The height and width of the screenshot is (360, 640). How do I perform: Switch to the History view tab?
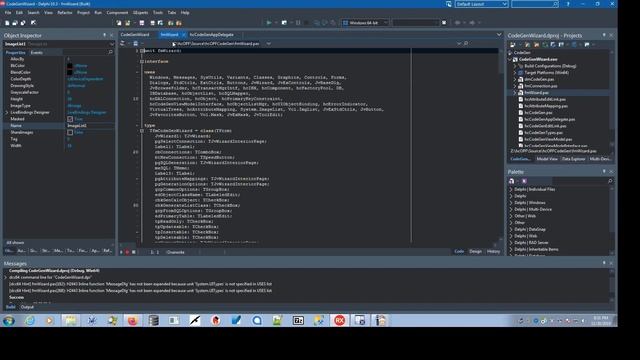coord(493,251)
